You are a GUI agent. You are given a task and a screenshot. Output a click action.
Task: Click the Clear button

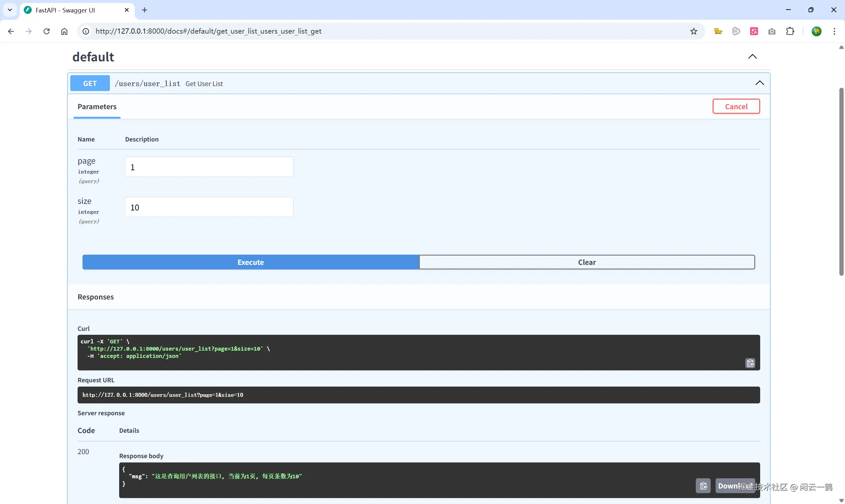point(587,262)
